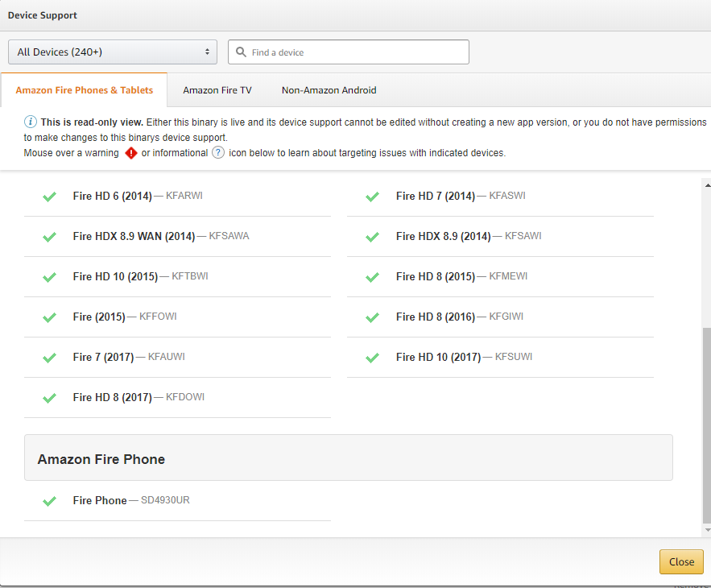Click the checkmark beside Fire HD 6 (2014)
Screen dimensions: 711x588
(x=49, y=197)
